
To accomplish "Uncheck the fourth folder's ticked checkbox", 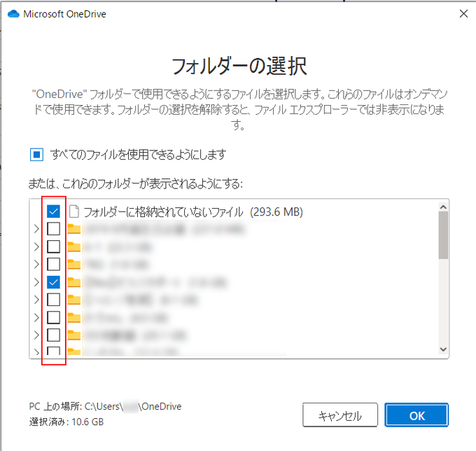I will (53, 282).
